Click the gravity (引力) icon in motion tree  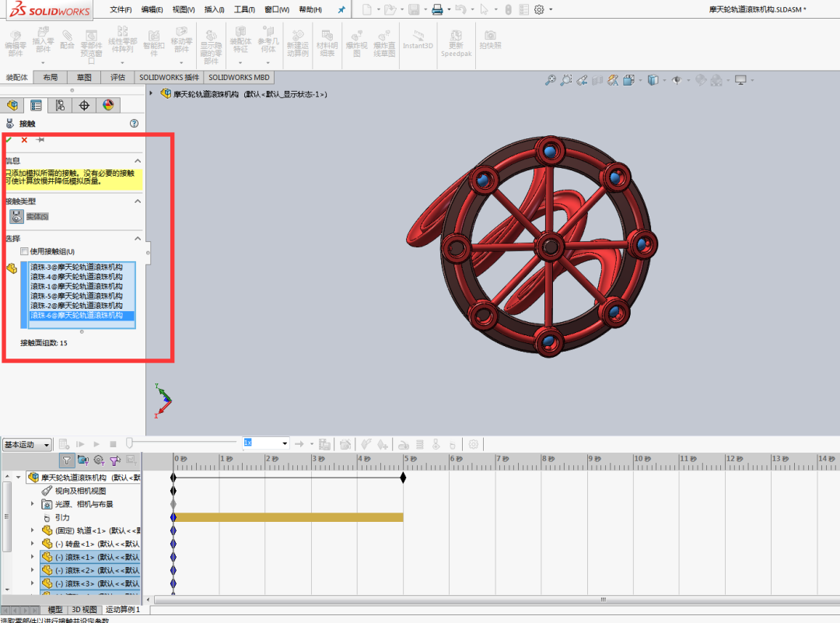click(x=48, y=516)
